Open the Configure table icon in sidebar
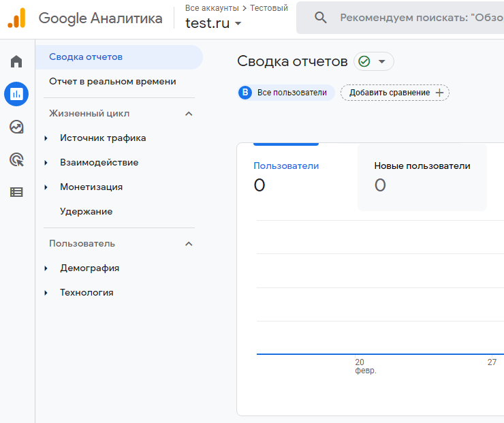504x423 pixels. [16, 192]
